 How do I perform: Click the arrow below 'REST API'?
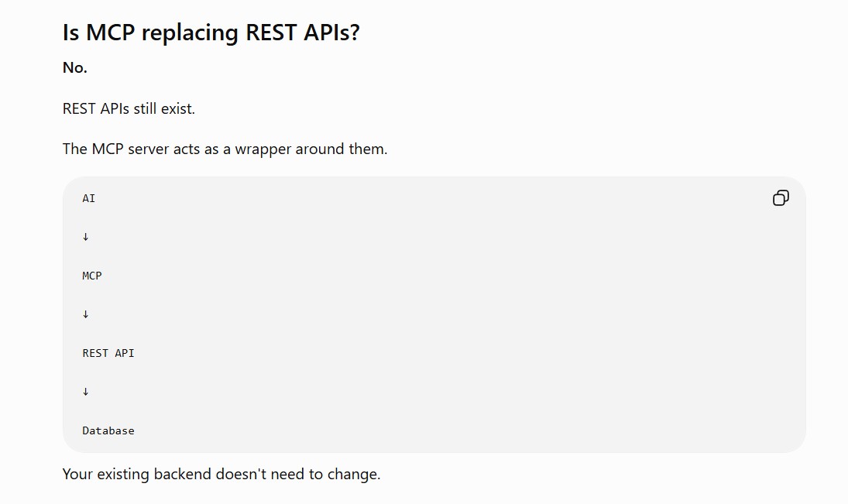[85, 392]
